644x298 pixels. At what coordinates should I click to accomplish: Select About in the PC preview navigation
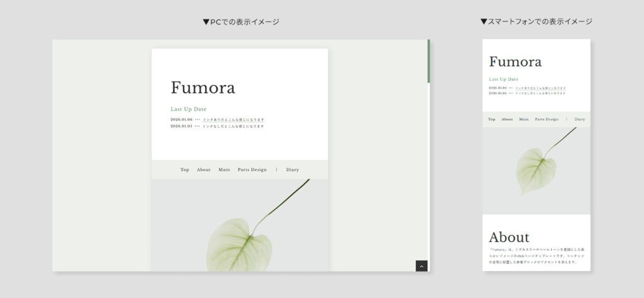tap(204, 170)
